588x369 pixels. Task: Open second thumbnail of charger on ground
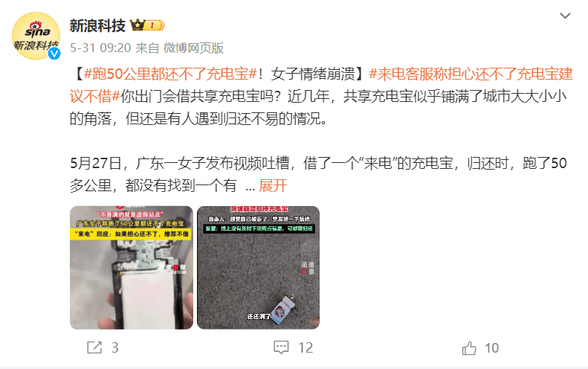click(259, 268)
